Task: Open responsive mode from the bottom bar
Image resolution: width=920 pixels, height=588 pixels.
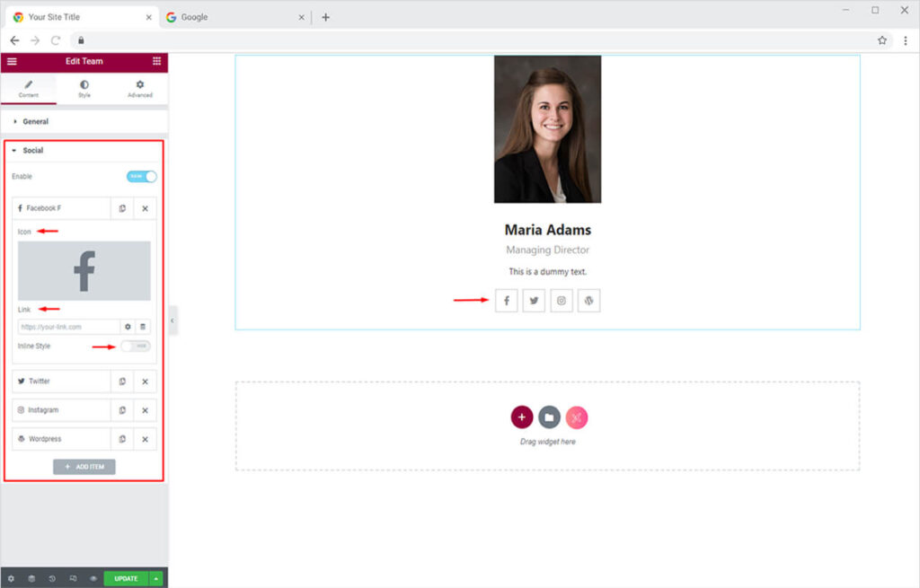Action: click(73, 579)
